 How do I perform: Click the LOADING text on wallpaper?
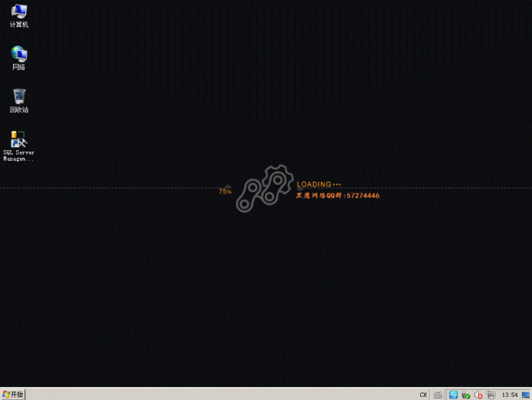pyautogui.click(x=319, y=184)
